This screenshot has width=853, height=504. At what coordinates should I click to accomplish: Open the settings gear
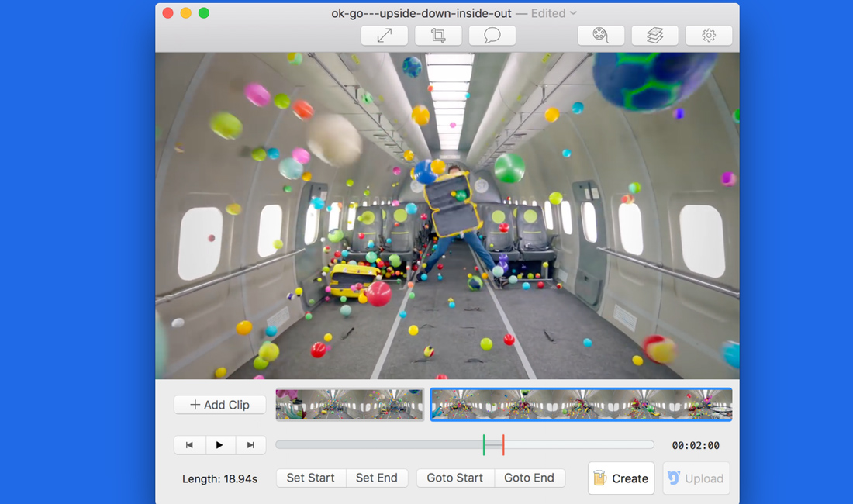(709, 35)
